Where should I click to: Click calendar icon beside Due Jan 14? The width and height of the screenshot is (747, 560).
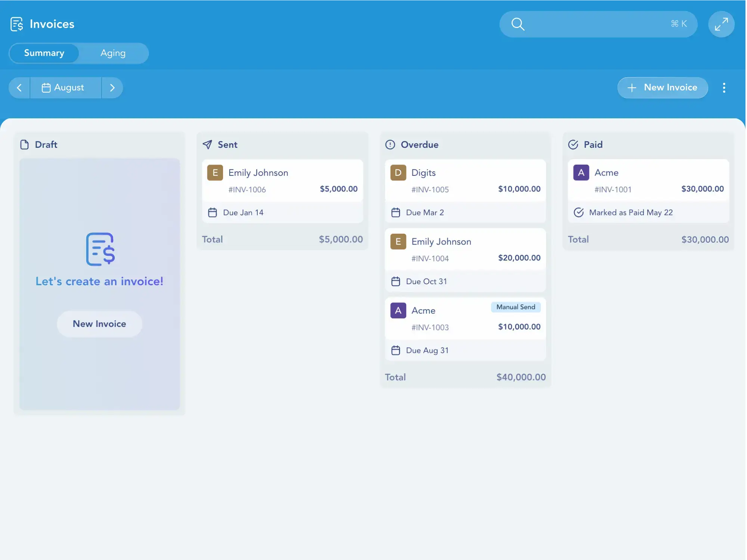coord(213,212)
